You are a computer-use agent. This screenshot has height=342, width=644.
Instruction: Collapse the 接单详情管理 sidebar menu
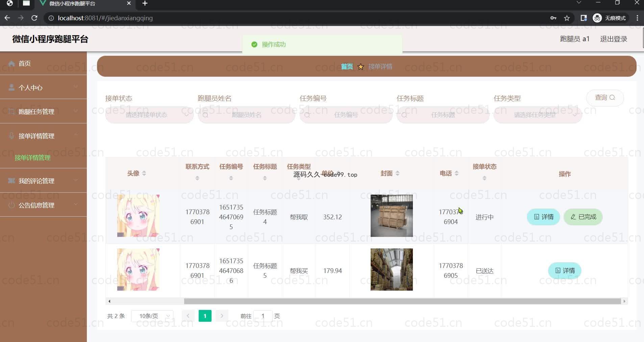point(76,135)
